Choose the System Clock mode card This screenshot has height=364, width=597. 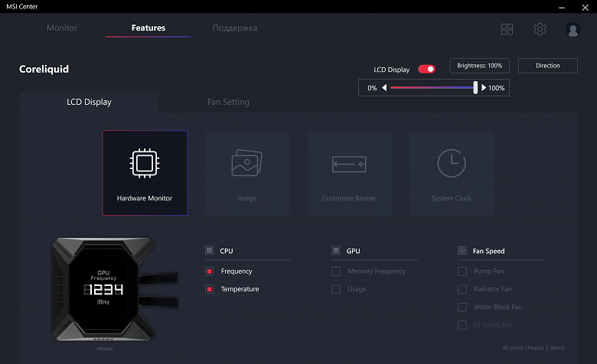click(x=452, y=173)
